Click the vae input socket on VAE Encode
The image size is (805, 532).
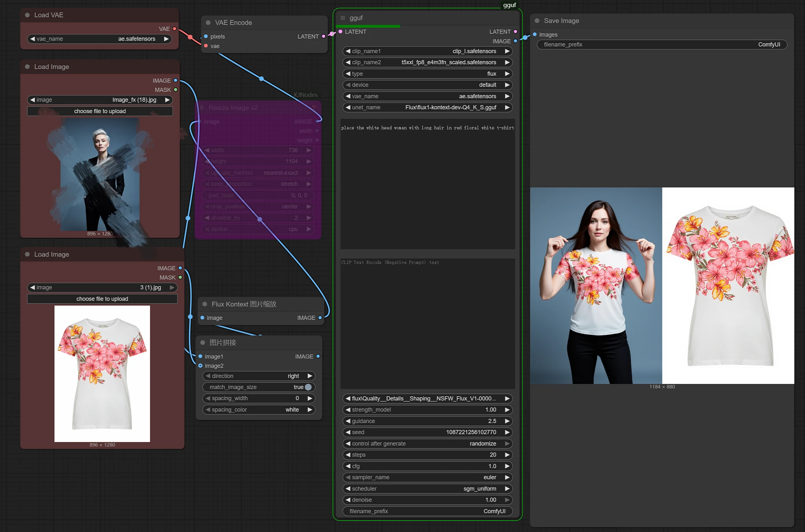[x=206, y=46]
